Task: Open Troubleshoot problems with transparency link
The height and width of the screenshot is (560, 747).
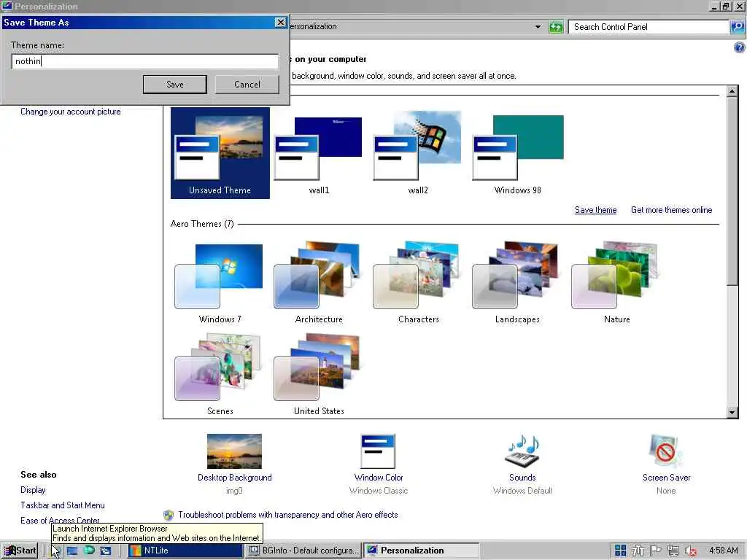Action: coord(287,515)
